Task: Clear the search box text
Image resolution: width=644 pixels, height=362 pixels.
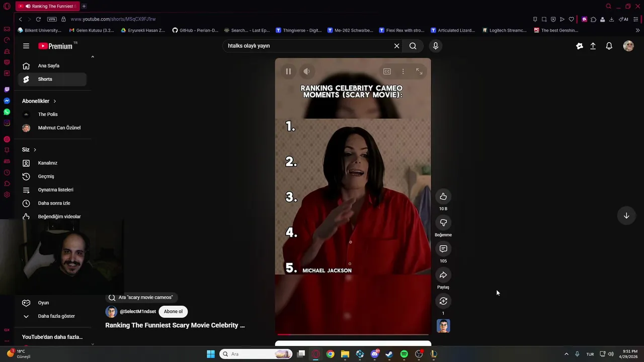Action: click(x=396, y=46)
